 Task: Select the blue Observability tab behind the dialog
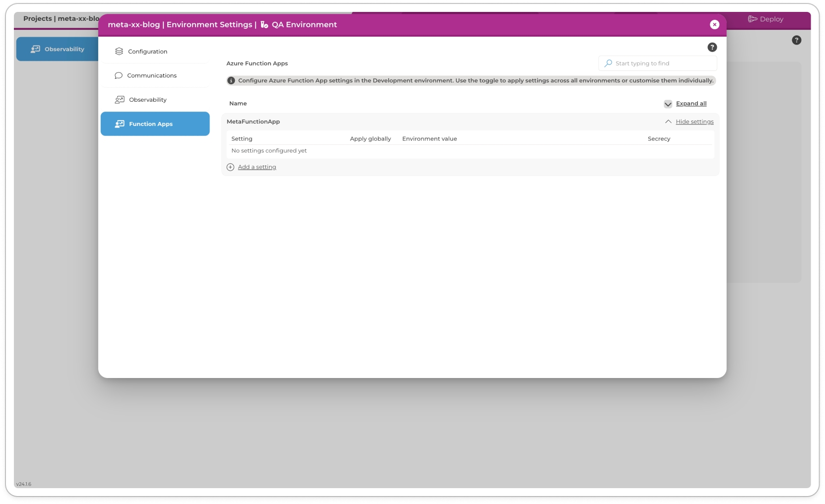pyautogui.click(x=57, y=49)
